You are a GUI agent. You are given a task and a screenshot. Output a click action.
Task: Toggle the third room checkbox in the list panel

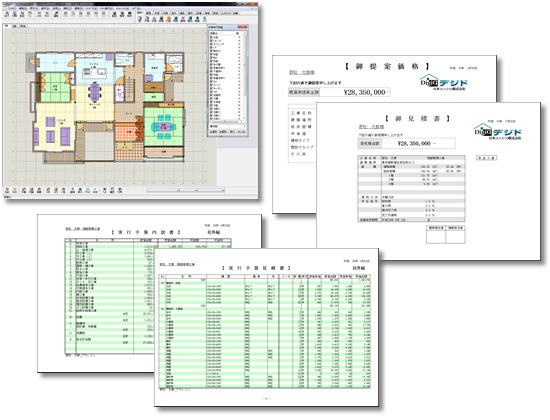[x=211, y=44]
